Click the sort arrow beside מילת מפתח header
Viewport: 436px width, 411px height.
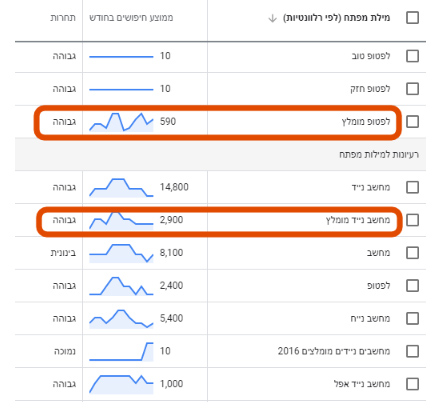[x=272, y=18]
